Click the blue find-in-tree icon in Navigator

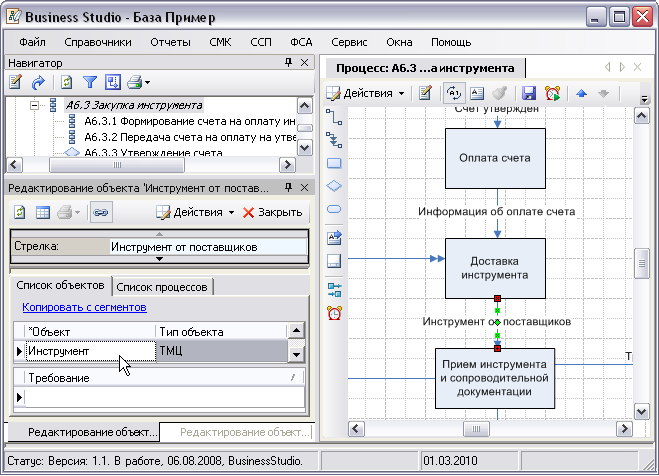(x=113, y=82)
